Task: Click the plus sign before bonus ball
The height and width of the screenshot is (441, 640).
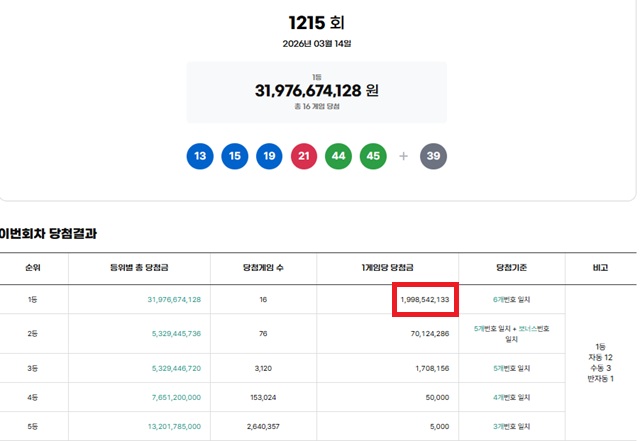Action: 404,156
